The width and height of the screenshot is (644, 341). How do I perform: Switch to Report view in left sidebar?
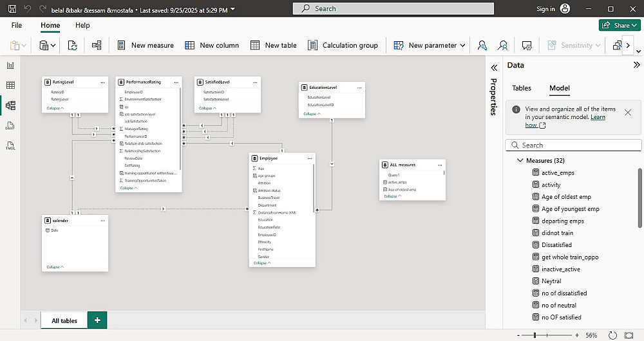click(x=10, y=65)
